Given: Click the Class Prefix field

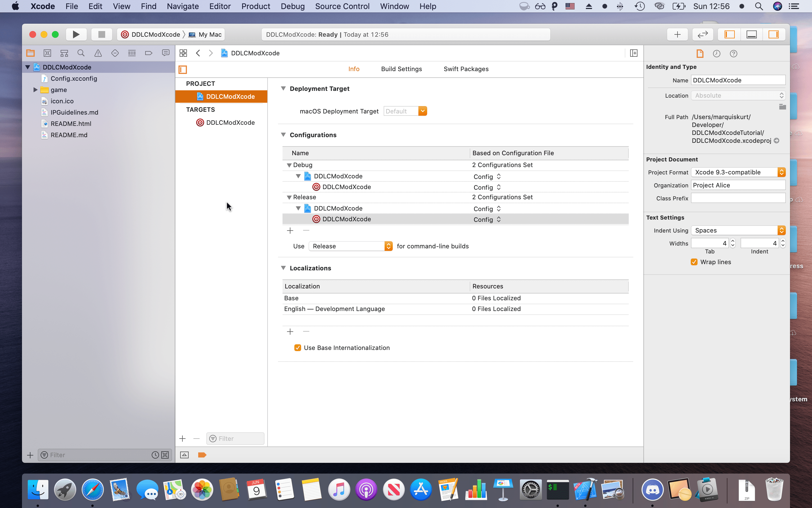Looking at the screenshot, I should 738,198.
